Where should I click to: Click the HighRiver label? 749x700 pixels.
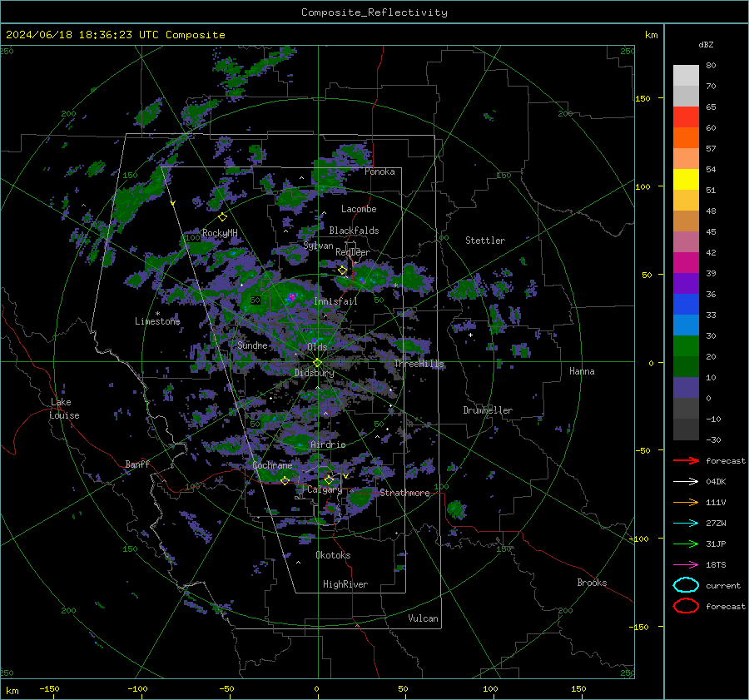coord(345,584)
